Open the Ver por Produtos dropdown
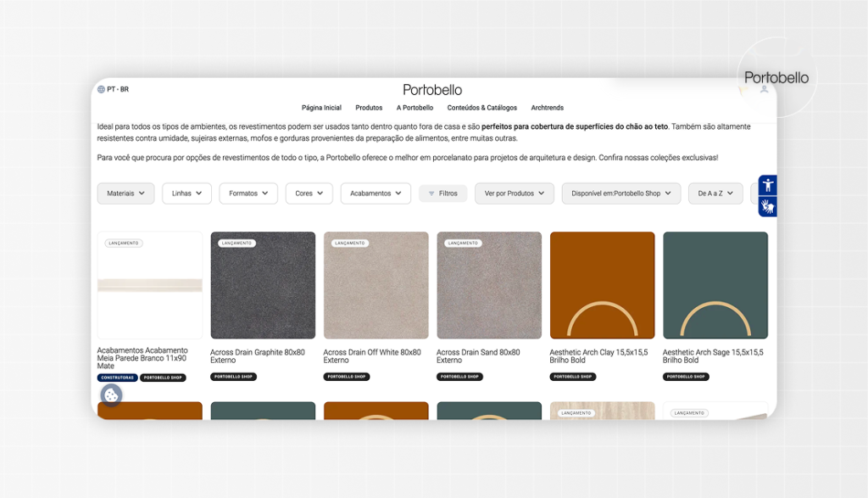Viewport: 868px width, 498px height. click(515, 193)
